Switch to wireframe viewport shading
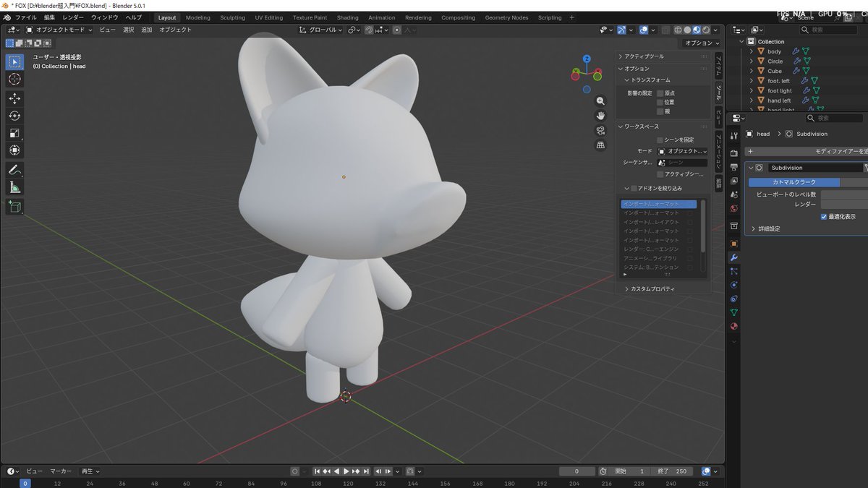868x488 pixels. coord(678,30)
